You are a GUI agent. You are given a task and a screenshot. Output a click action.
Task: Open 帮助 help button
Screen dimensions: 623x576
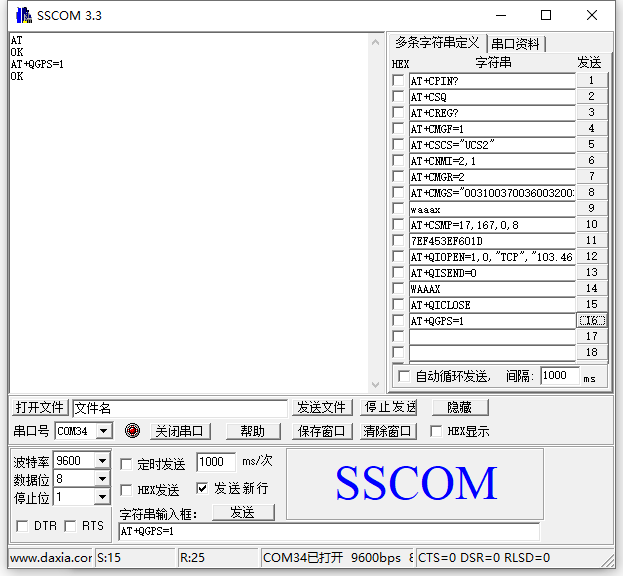pyautogui.click(x=253, y=431)
